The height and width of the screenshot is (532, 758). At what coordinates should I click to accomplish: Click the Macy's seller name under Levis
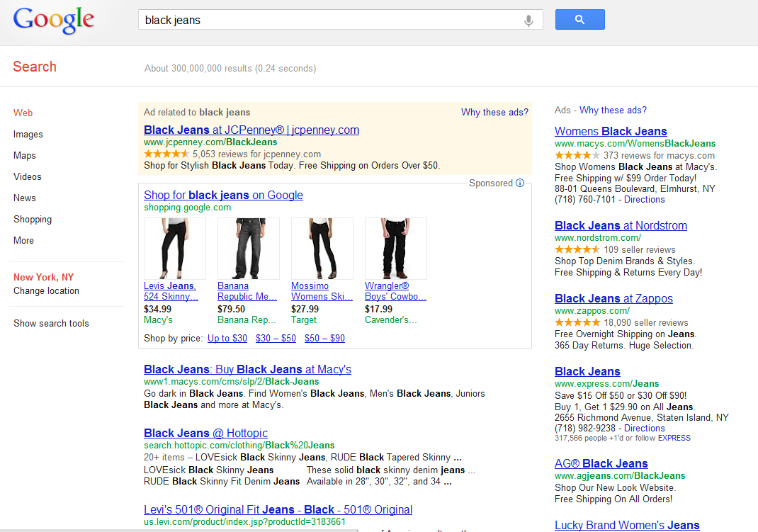pos(158,320)
